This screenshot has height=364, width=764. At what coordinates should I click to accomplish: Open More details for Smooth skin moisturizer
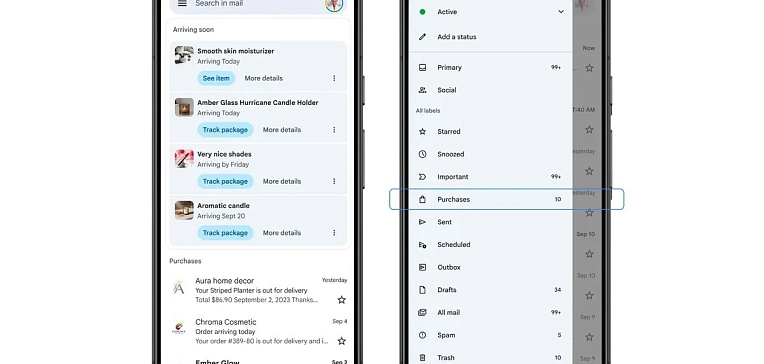click(264, 78)
